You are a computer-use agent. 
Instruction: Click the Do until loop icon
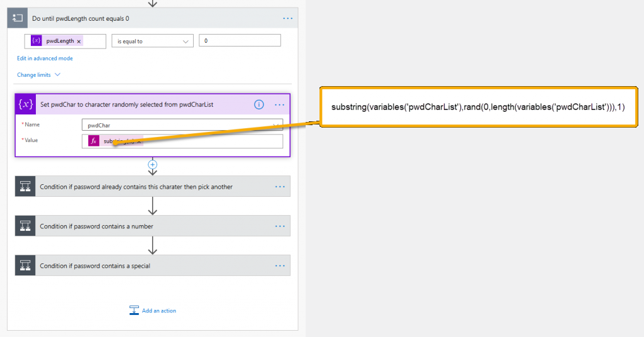(17, 18)
